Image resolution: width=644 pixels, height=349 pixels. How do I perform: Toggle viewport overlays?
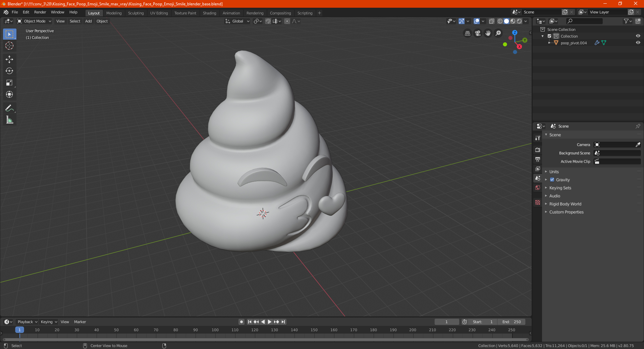(477, 21)
